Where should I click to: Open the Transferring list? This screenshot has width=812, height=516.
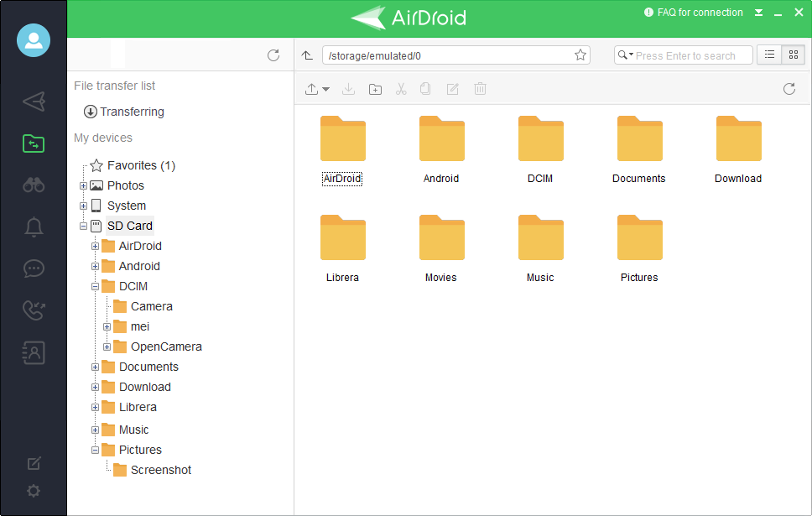point(124,112)
